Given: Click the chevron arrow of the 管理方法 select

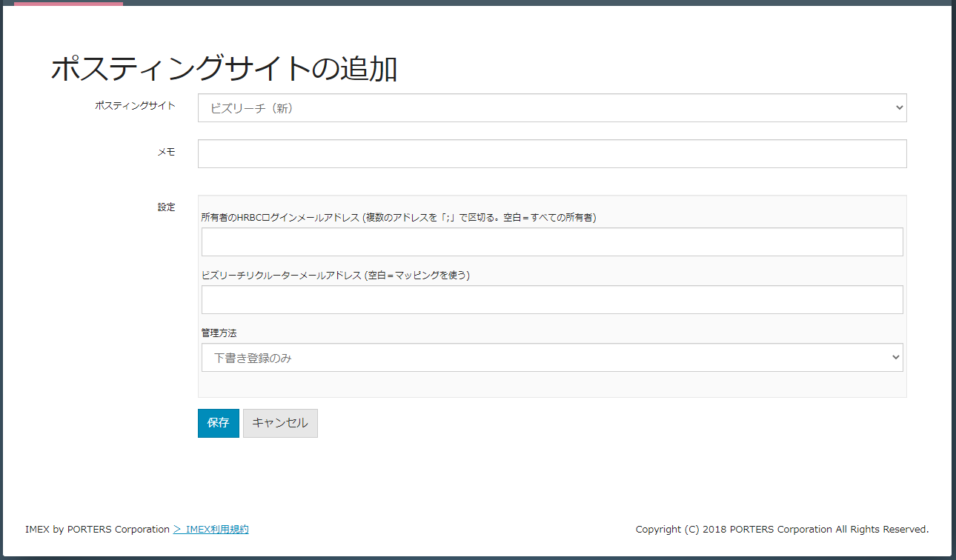Looking at the screenshot, I should 895,358.
